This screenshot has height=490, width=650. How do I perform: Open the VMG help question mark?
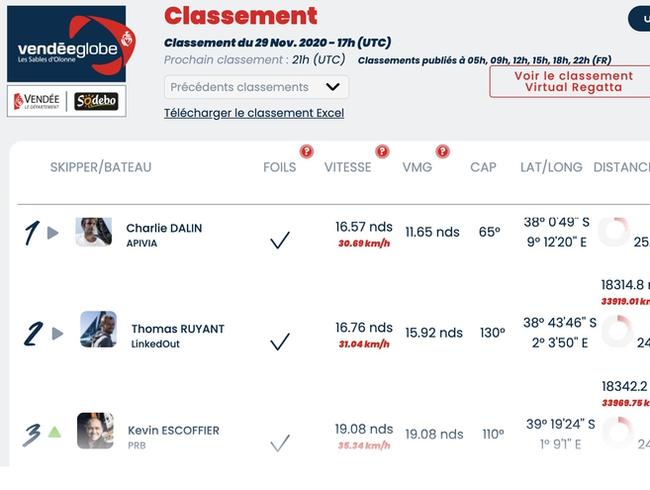(x=443, y=151)
